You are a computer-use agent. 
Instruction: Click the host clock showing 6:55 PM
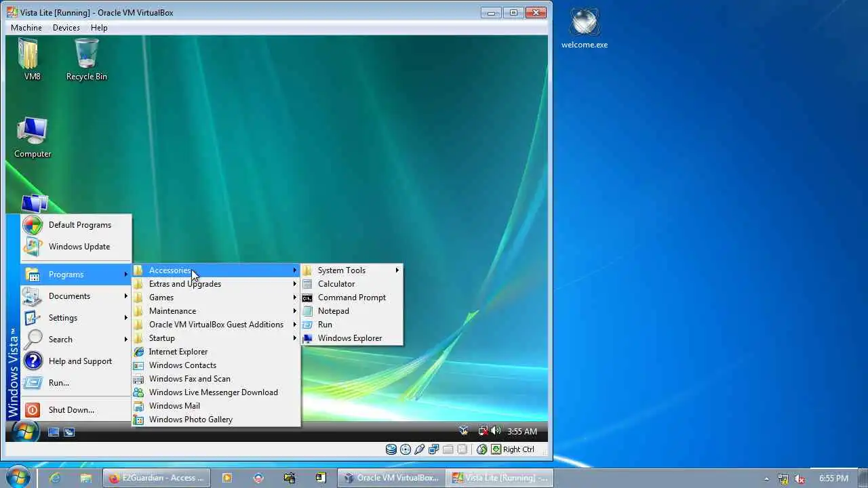pos(833,479)
